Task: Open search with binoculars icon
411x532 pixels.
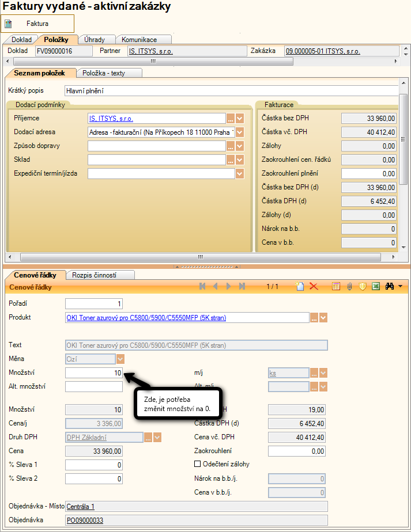Action: tap(390, 286)
